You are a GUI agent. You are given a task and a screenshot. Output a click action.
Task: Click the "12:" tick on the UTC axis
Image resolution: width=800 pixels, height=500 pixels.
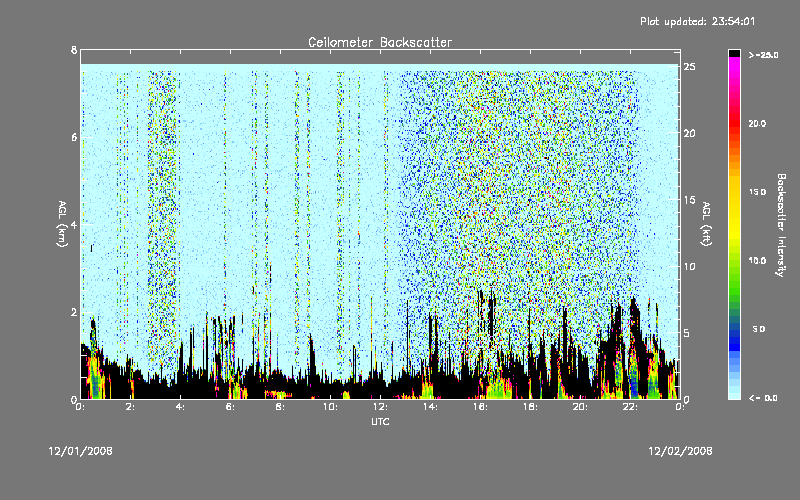(381, 407)
